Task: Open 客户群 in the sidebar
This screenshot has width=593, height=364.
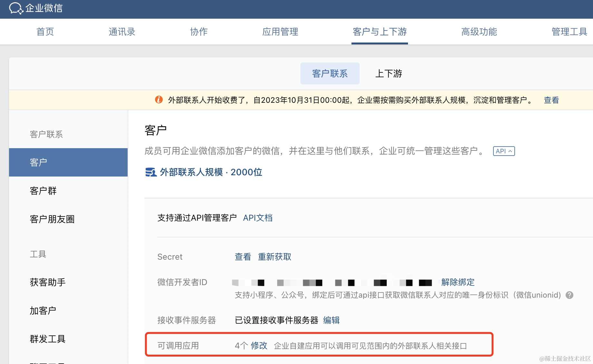Action: point(43,191)
